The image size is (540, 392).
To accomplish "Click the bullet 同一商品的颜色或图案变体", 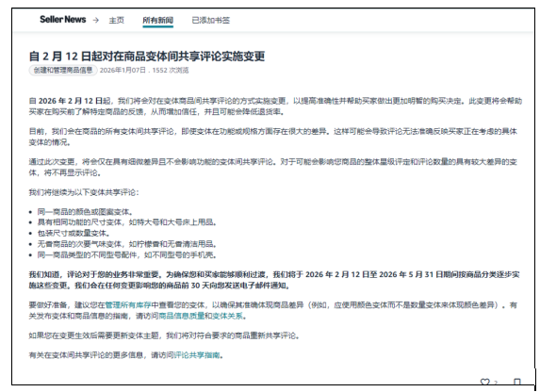I will click(x=85, y=211).
